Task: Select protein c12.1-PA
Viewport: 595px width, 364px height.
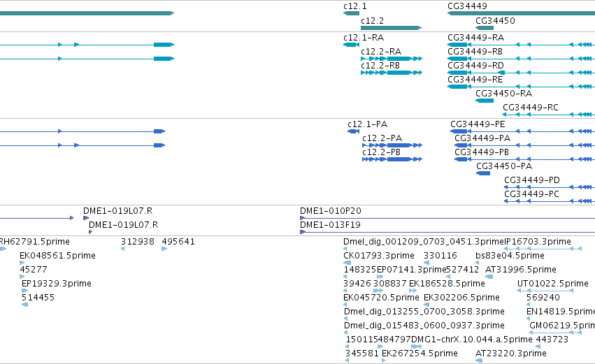Action: 353,131
